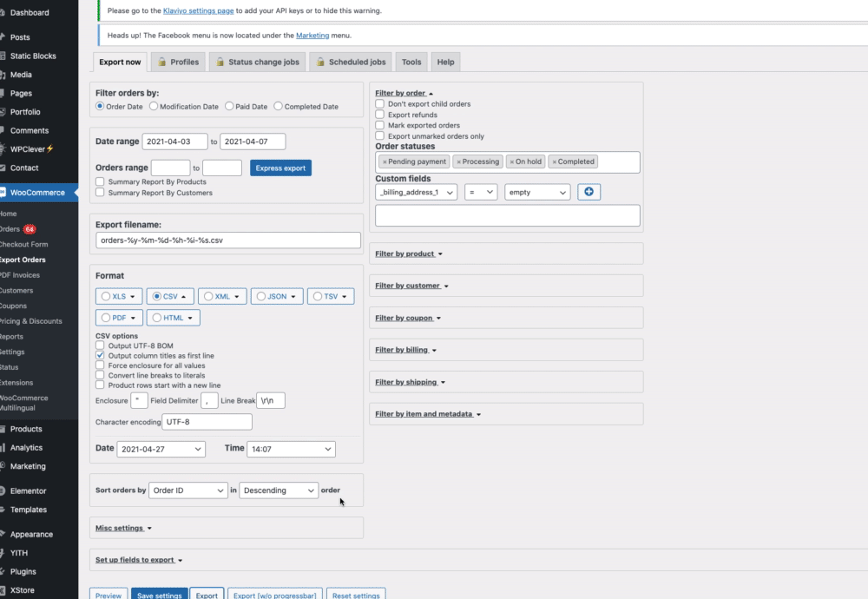Expand Filter by product section
The height and width of the screenshot is (599, 868).
pyautogui.click(x=409, y=253)
